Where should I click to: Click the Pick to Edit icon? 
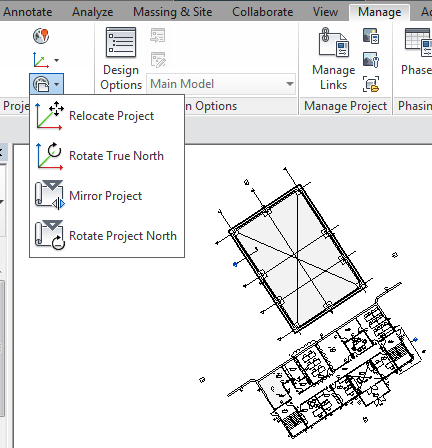click(158, 60)
